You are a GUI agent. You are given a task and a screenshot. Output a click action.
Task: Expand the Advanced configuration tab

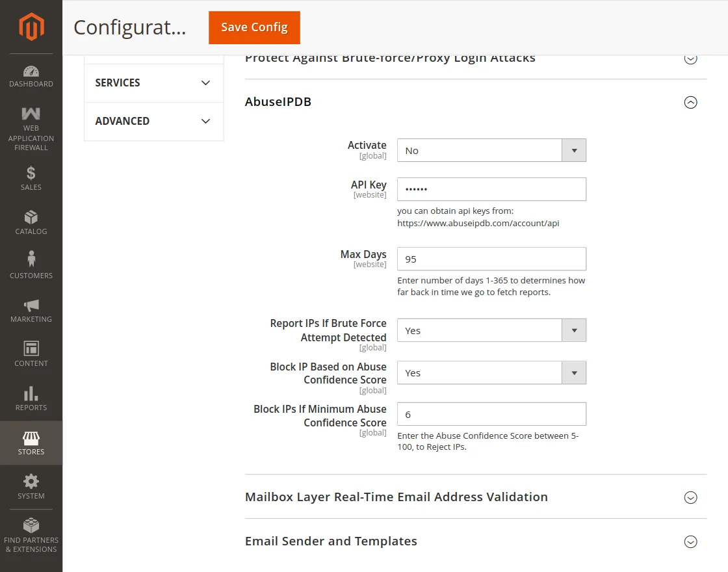pos(153,121)
